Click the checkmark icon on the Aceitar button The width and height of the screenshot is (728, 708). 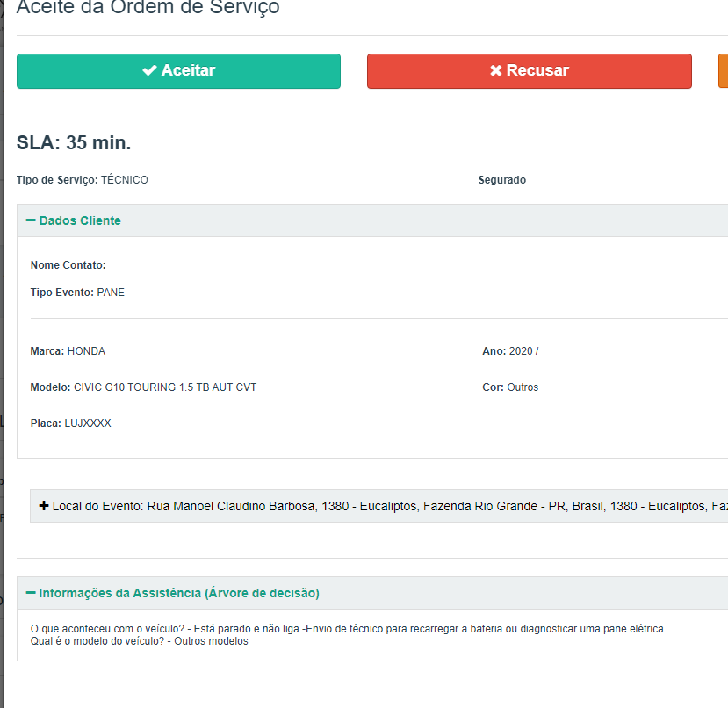150,70
